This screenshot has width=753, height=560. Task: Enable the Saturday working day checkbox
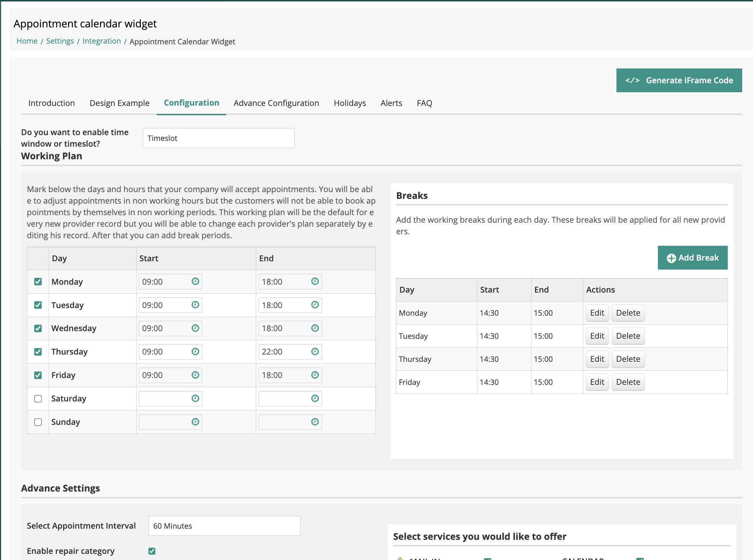point(38,399)
